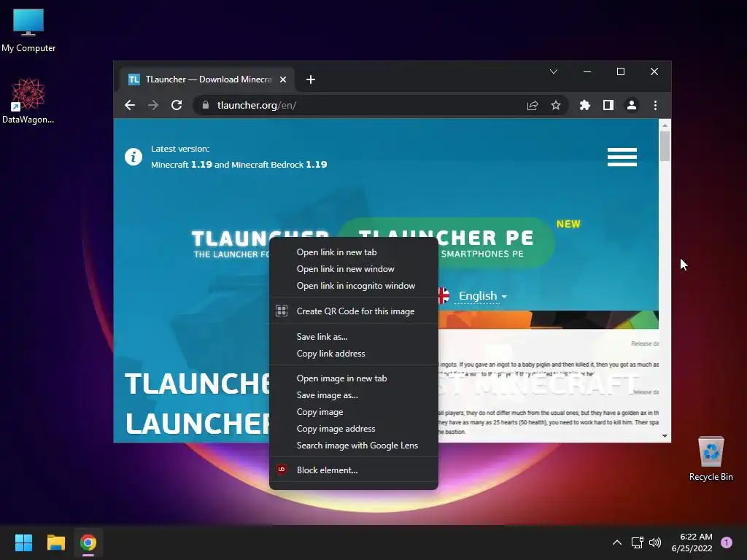This screenshot has height=560, width=747.
Task: Share this page icon in address bar
Action: tap(533, 105)
